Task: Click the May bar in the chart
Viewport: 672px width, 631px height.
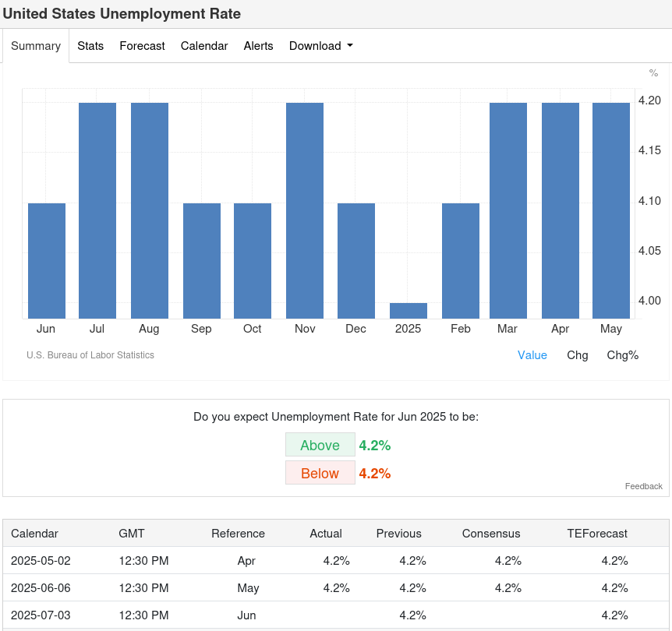Action: point(611,210)
